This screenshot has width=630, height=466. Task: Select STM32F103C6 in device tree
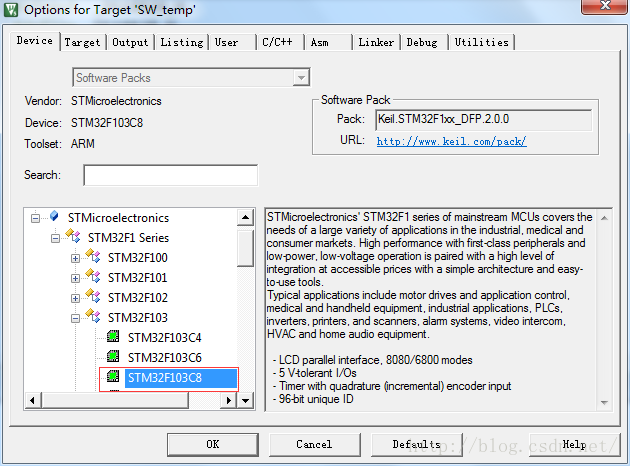(165, 358)
